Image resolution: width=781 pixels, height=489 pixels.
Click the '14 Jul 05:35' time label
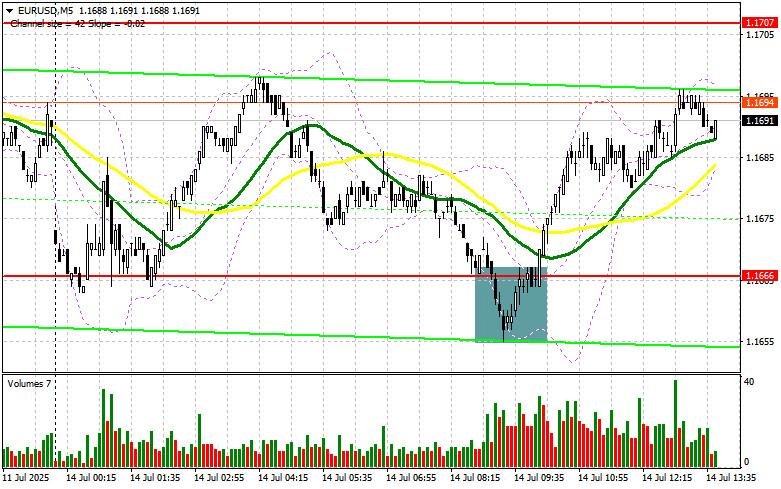tap(347, 478)
